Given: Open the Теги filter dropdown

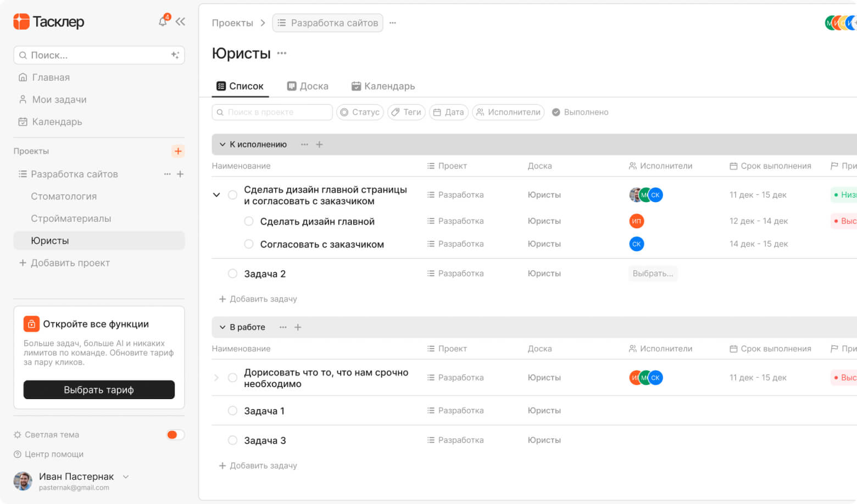Looking at the screenshot, I should [x=406, y=112].
